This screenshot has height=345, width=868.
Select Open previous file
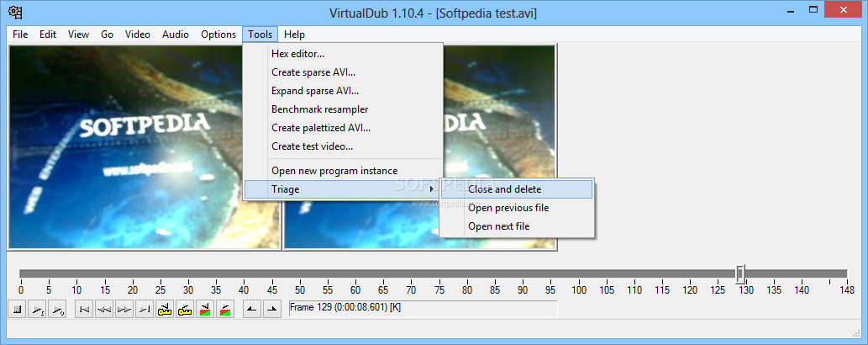[x=517, y=208]
